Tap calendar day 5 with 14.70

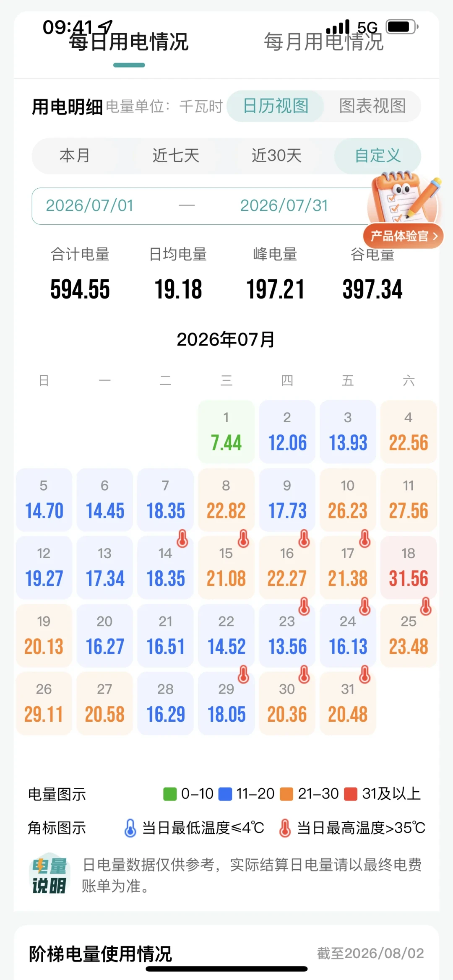tap(44, 499)
